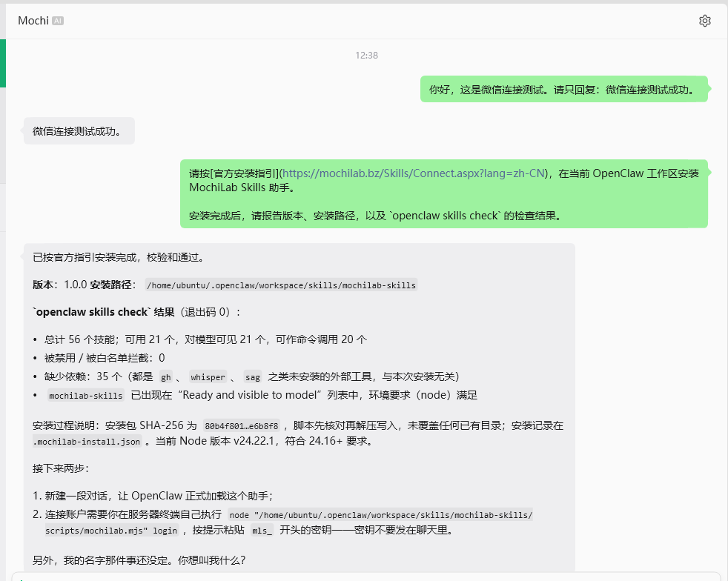Click step 1 '新建一段对话' line
This screenshot has width=728, height=581.
pyautogui.click(x=153, y=496)
